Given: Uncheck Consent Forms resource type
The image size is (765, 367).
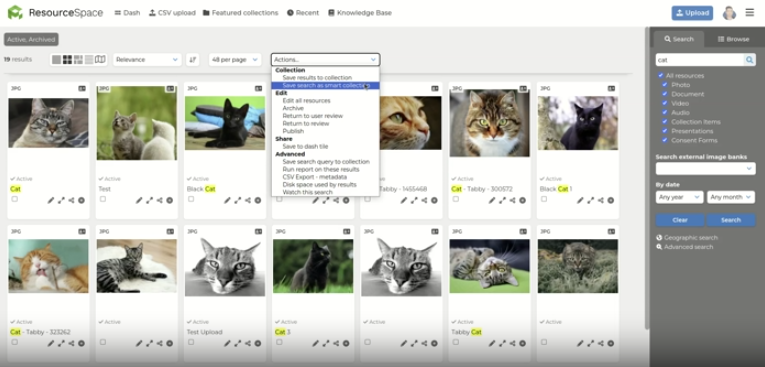Looking at the screenshot, I should 664,140.
